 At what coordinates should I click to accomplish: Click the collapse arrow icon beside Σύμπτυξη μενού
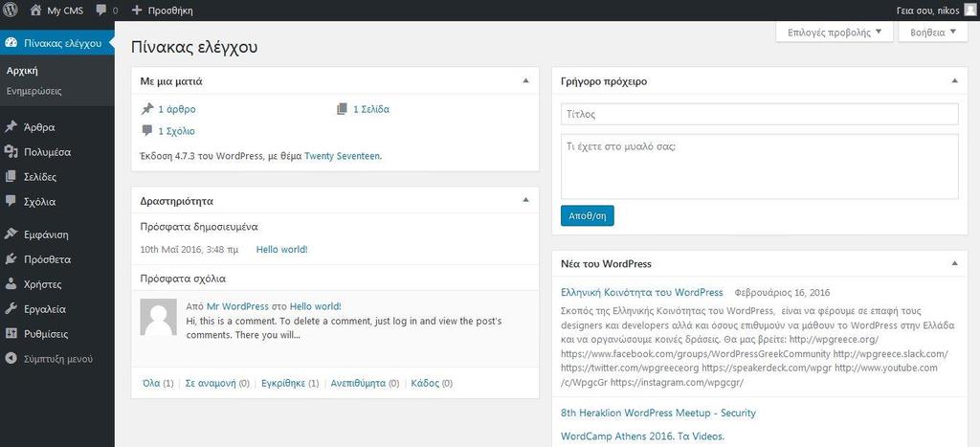tap(10, 359)
